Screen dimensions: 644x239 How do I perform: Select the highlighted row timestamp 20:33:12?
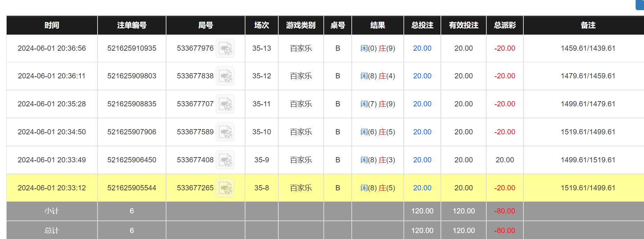coord(52,188)
